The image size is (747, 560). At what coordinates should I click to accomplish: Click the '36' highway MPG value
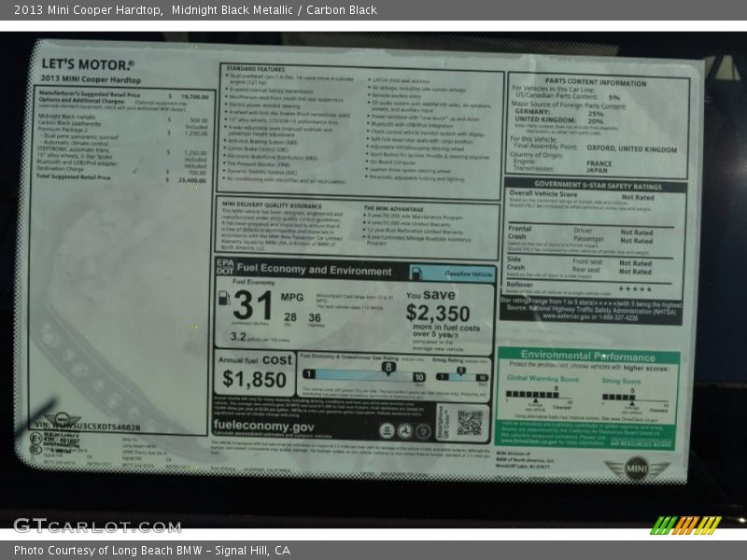pos(315,317)
